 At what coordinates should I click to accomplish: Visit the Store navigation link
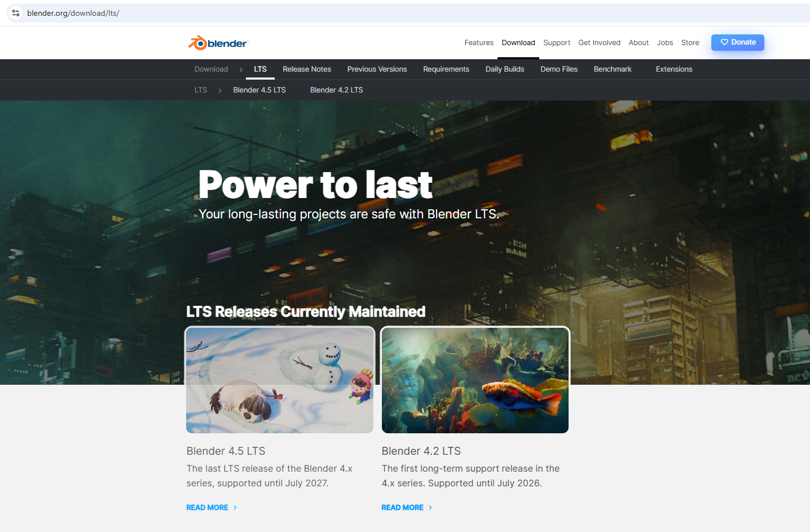[690, 43]
